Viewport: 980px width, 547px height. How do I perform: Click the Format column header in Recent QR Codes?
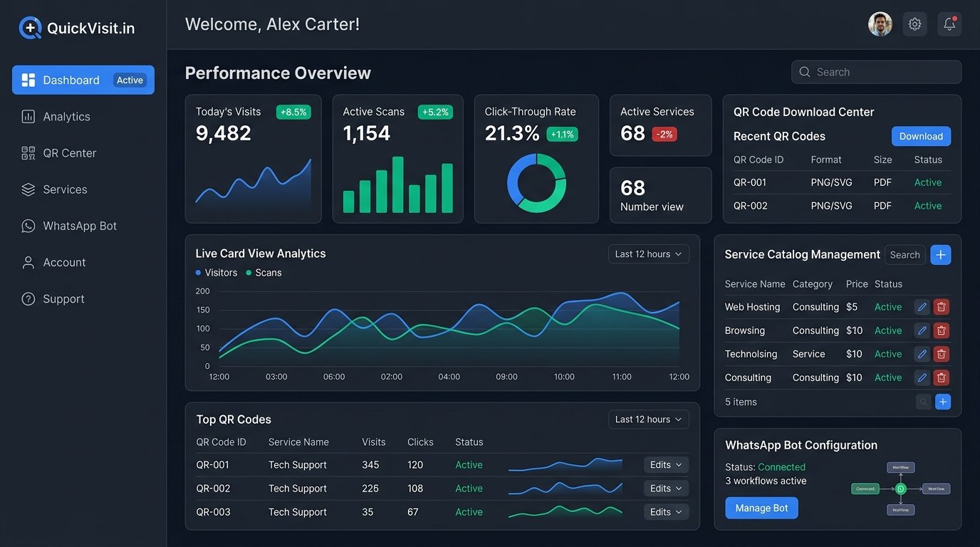coord(826,160)
